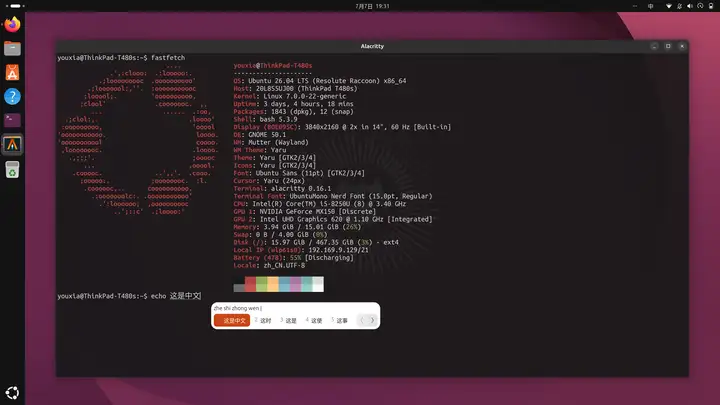
Task: Open Activities workspace indicator in top bar
Action: pyautogui.click(x=15, y=6)
